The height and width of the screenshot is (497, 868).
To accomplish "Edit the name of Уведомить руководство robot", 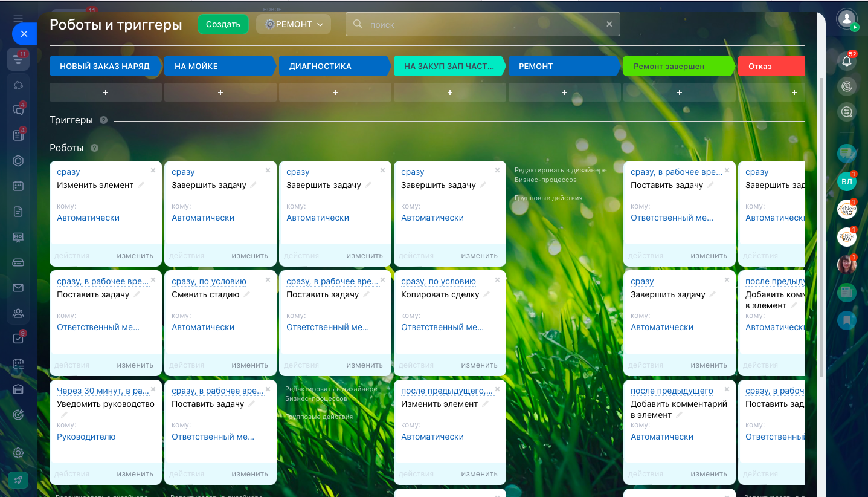I will click(x=65, y=415).
